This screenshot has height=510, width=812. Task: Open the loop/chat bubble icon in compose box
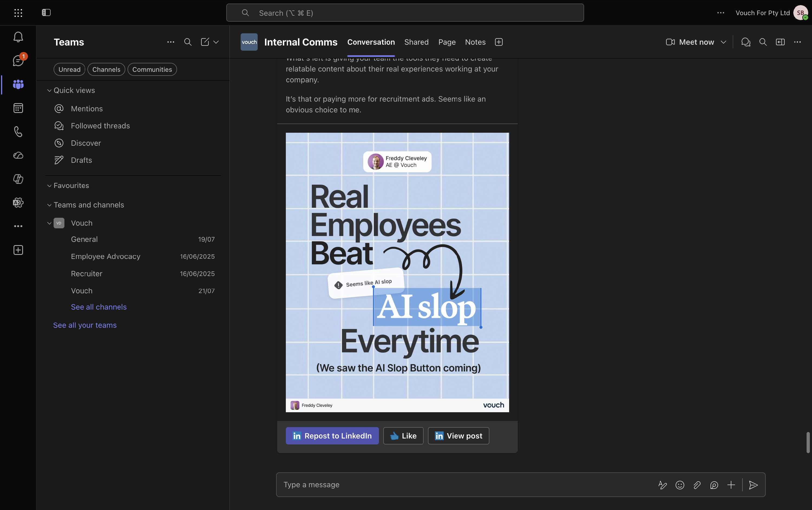[x=714, y=485]
